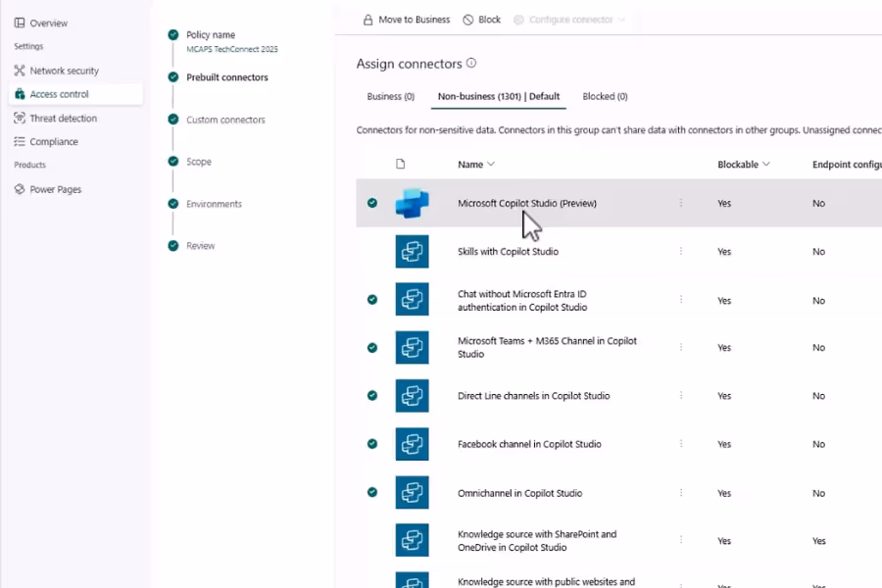Click the Direct Line channels connector icon
The width and height of the screenshot is (882, 588).
click(412, 396)
